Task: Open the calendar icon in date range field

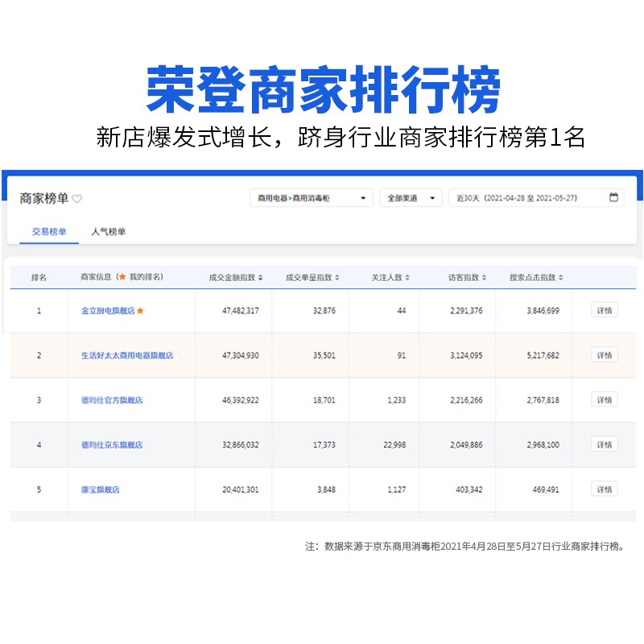Action: 613,197
